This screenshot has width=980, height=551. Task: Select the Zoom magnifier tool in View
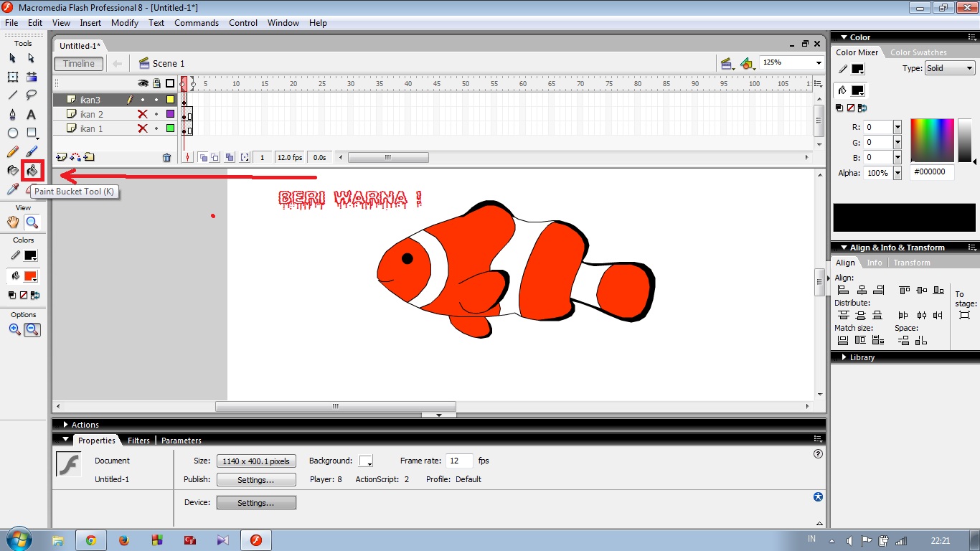32,222
